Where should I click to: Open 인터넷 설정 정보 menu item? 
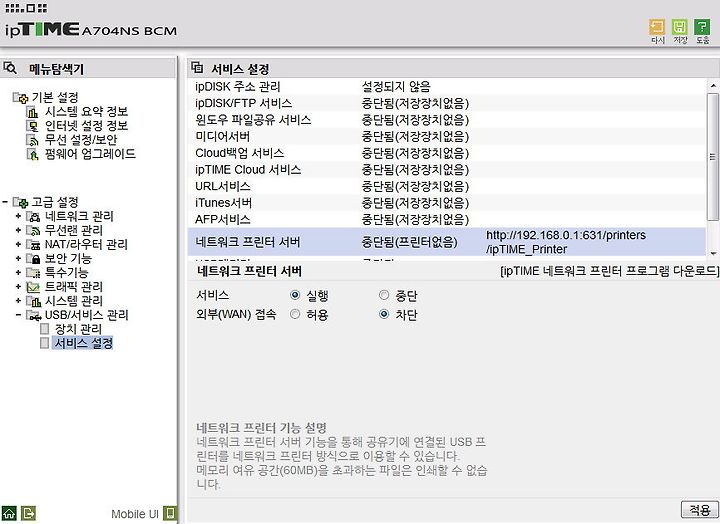click(x=86, y=126)
